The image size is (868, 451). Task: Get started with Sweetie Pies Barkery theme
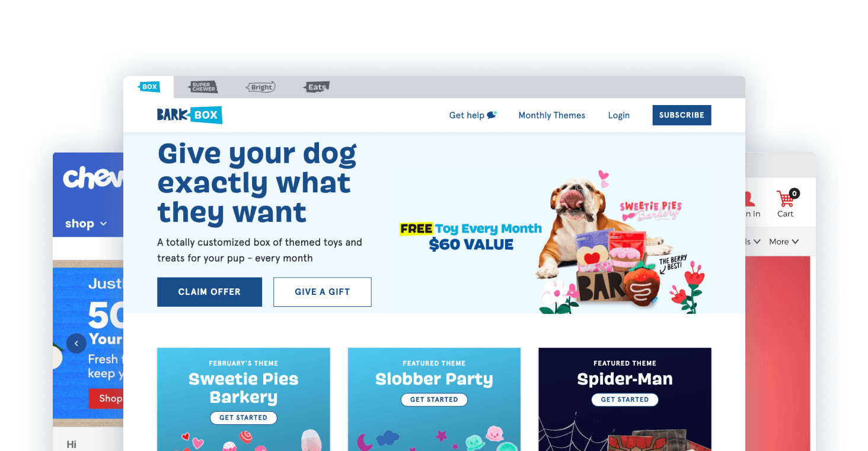[x=243, y=418]
